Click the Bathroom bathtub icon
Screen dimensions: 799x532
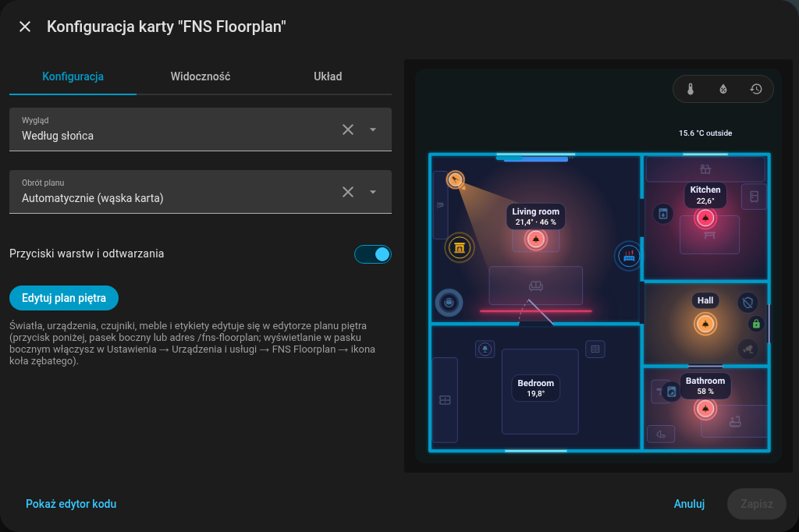735,421
